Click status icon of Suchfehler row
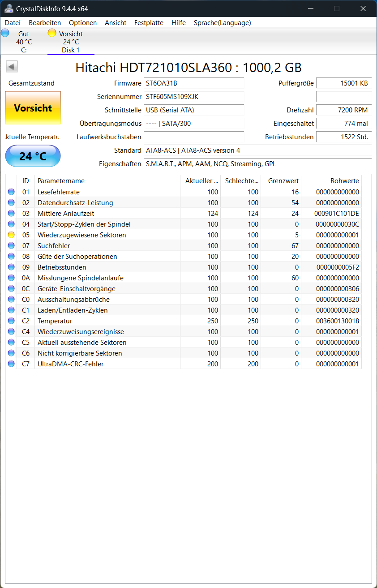 tap(11, 246)
